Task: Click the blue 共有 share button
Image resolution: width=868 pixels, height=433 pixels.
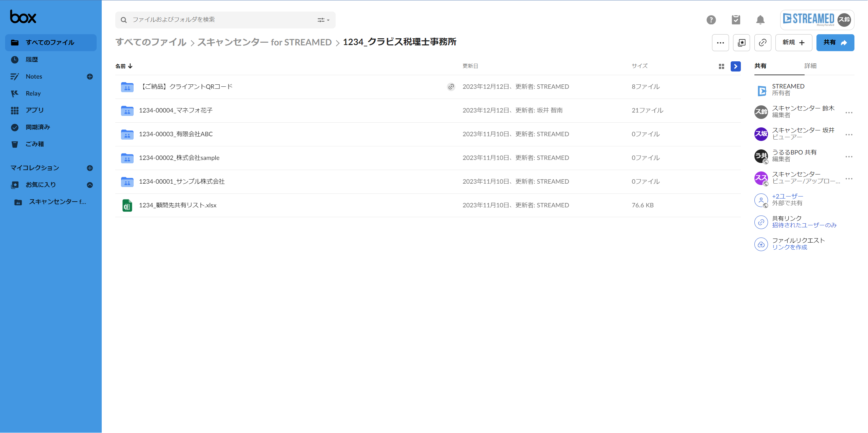Action: 835,43
